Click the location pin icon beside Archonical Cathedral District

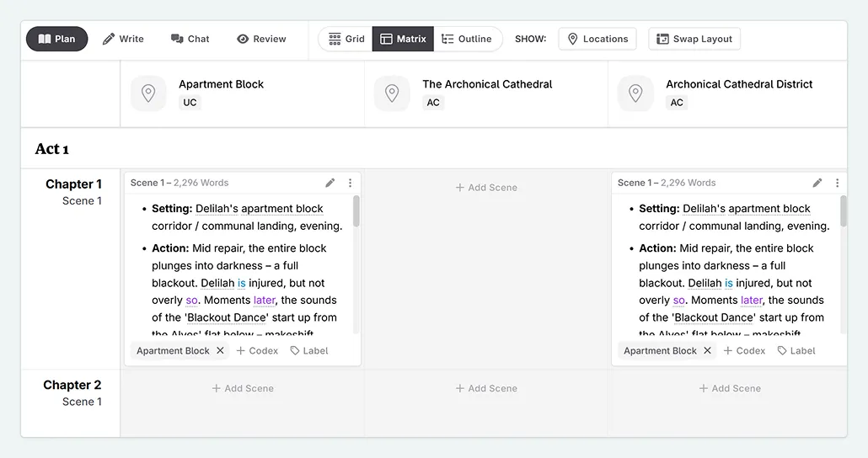[x=635, y=93]
